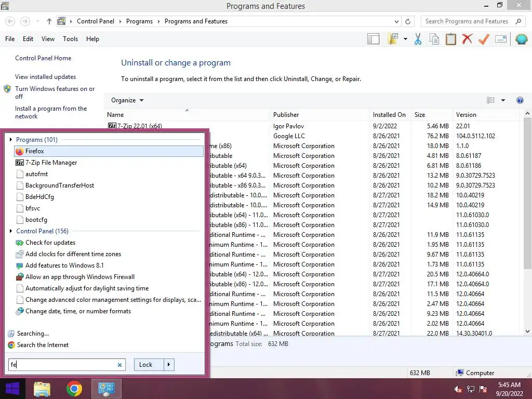The height and width of the screenshot is (399, 532).
Task: Open Change date, time, or number formats
Action: 109,311
